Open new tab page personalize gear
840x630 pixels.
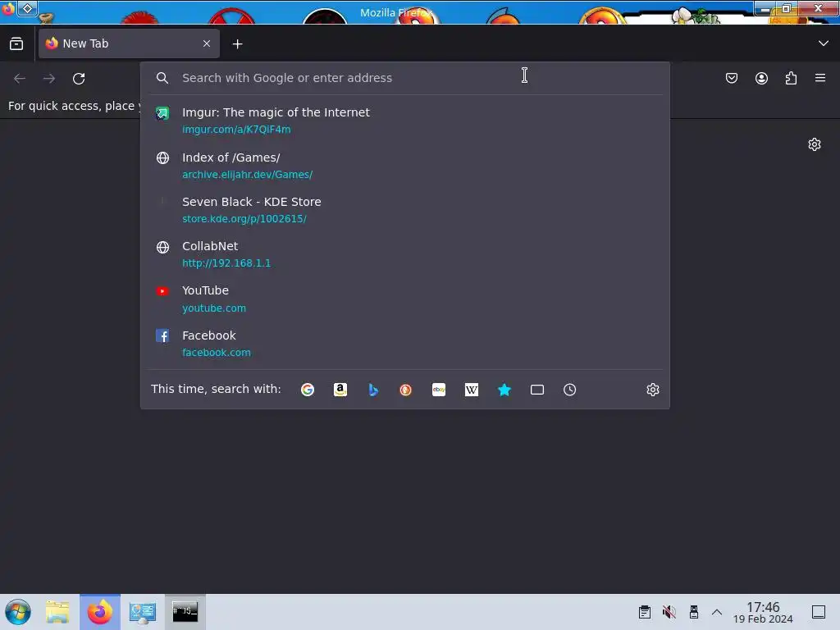pos(815,144)
